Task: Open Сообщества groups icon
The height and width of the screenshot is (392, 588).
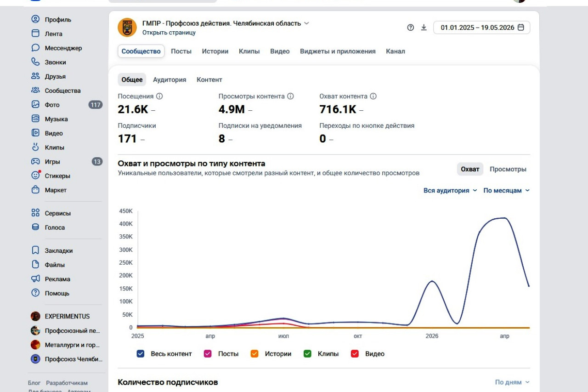Action: tap(35, 91)
